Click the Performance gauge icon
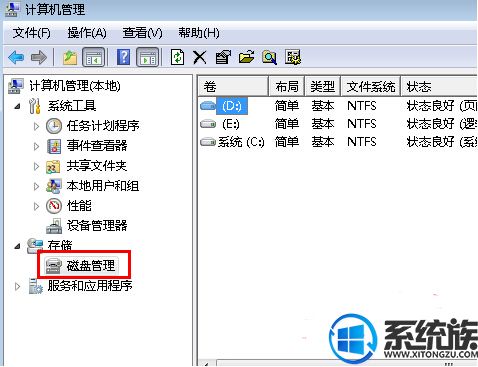The image size is (478, 367). pyautogui.click(x=54, y=206)
